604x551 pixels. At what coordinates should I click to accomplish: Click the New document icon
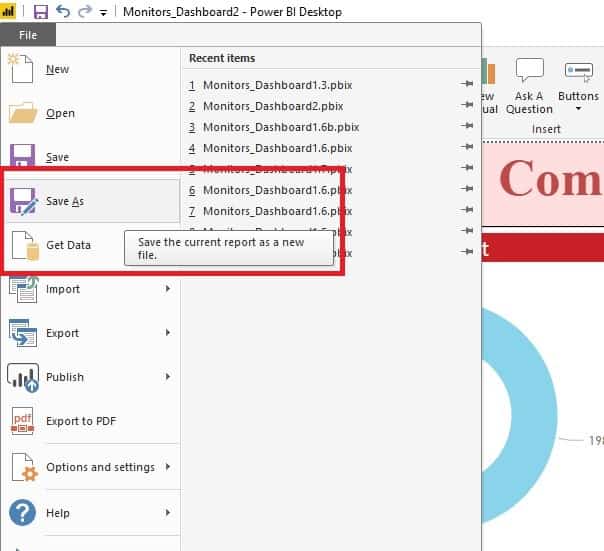21,69
